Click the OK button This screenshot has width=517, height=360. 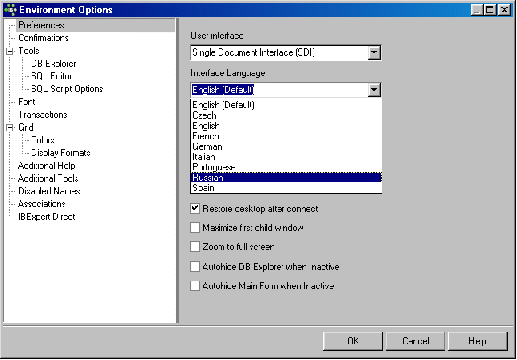[x=353, y=341]
